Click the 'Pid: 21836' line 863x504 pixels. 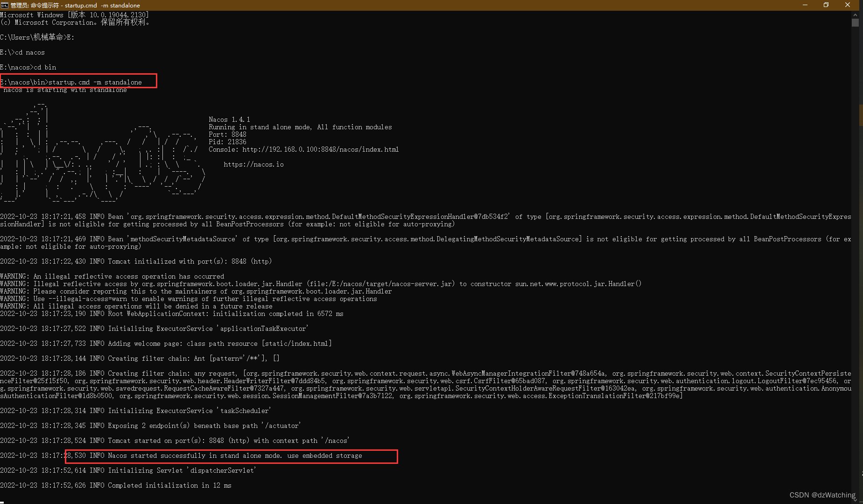pyautogui.click(x=227, y=142)
